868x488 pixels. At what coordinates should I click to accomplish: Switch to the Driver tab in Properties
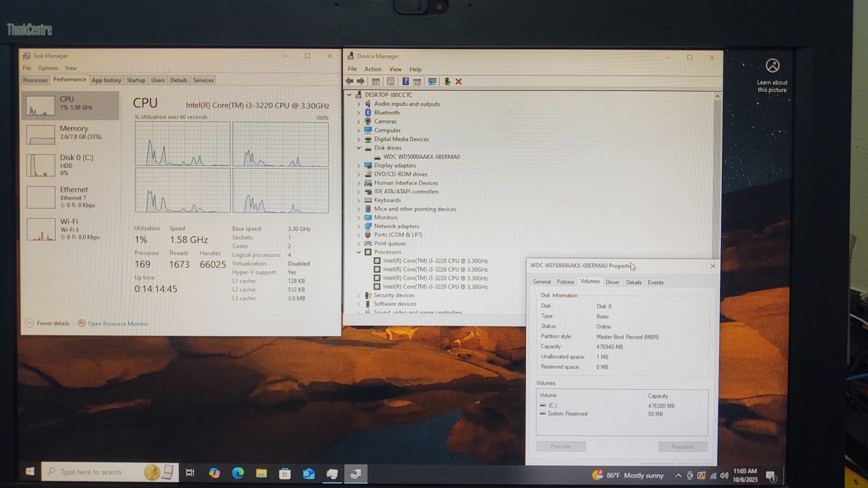(x=612, y=282)
